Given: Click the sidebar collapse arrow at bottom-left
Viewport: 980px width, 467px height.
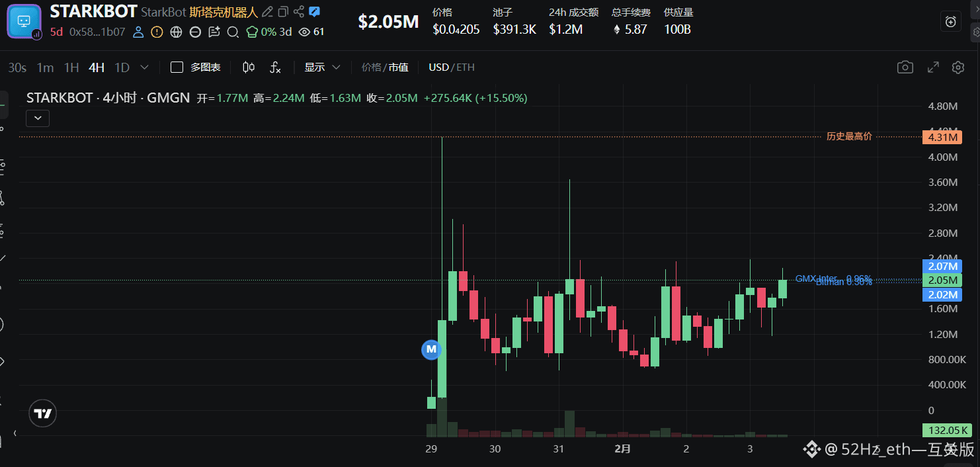Looking at the screenshot, I should [15, 433].
